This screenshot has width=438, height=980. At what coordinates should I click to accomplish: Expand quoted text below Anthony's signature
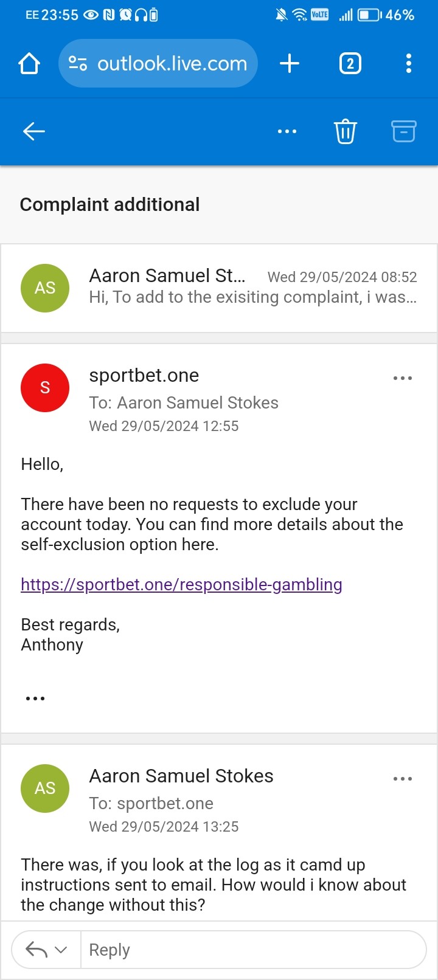[35, 699]
